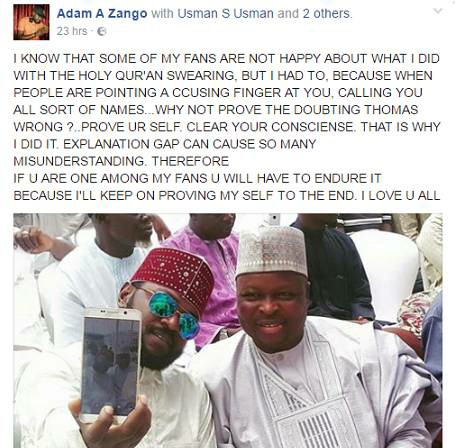Click the mirrored blue-green sunglasses in the photo
Screen dimensions: 457x448
(172, 313)
